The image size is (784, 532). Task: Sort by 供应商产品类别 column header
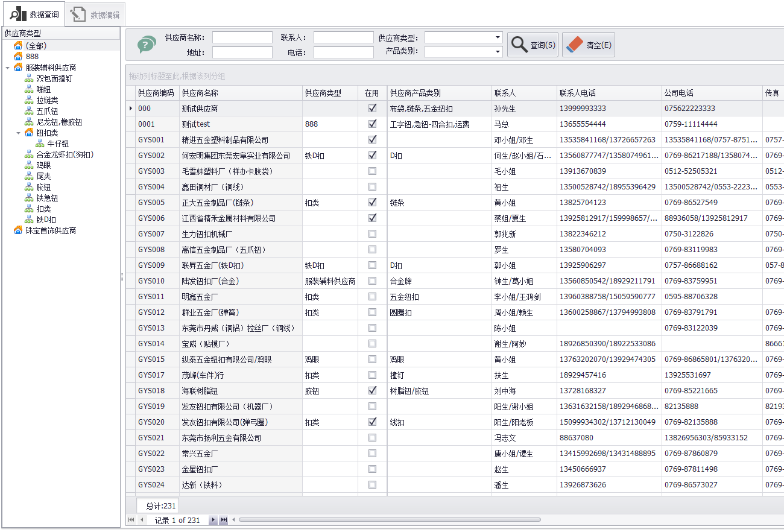(x=440, y=93)
